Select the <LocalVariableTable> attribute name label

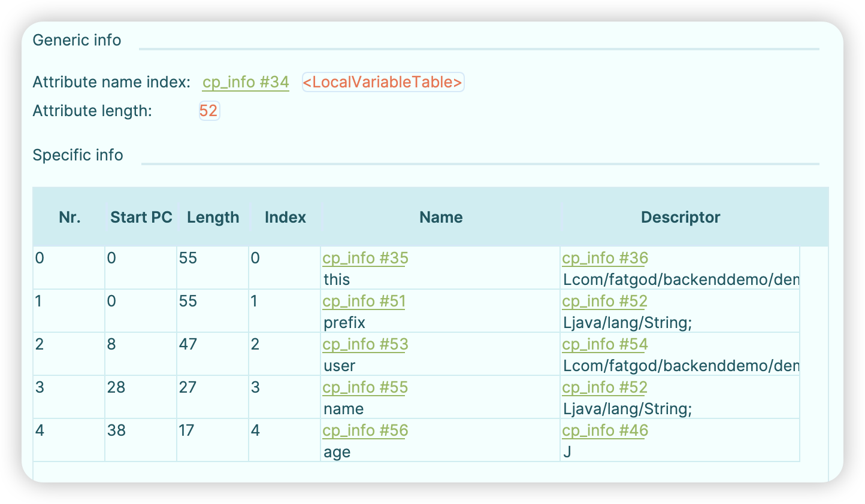[x=383, y=82]
